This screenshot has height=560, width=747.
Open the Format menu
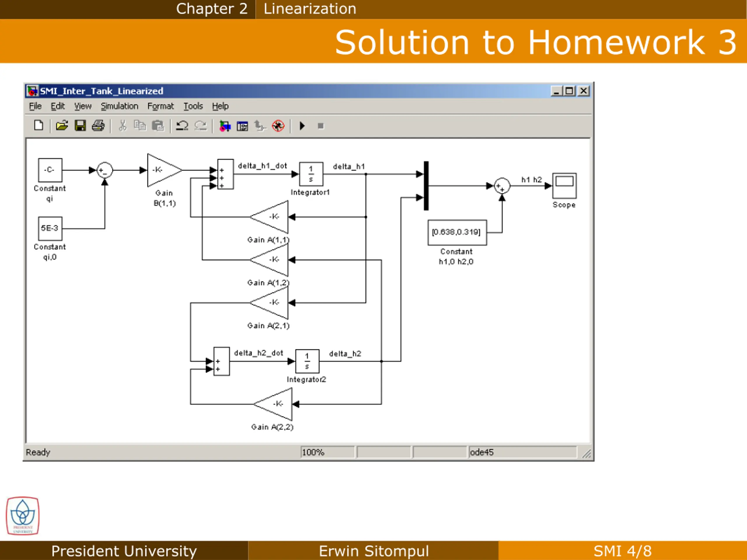[160, 106]
